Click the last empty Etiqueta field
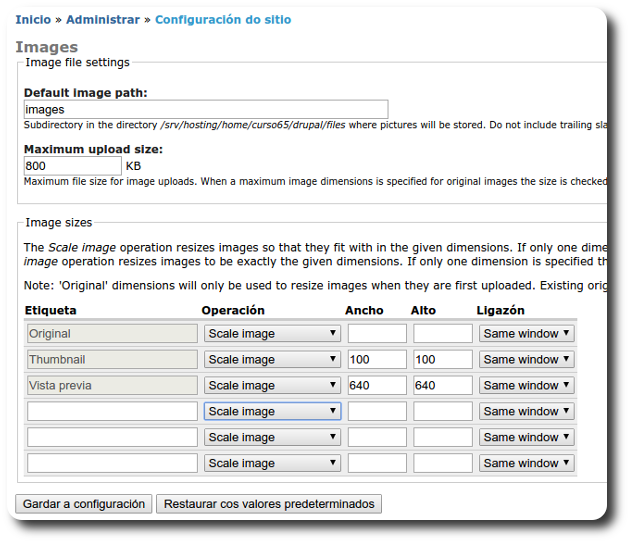 click(x=112, y=463)
